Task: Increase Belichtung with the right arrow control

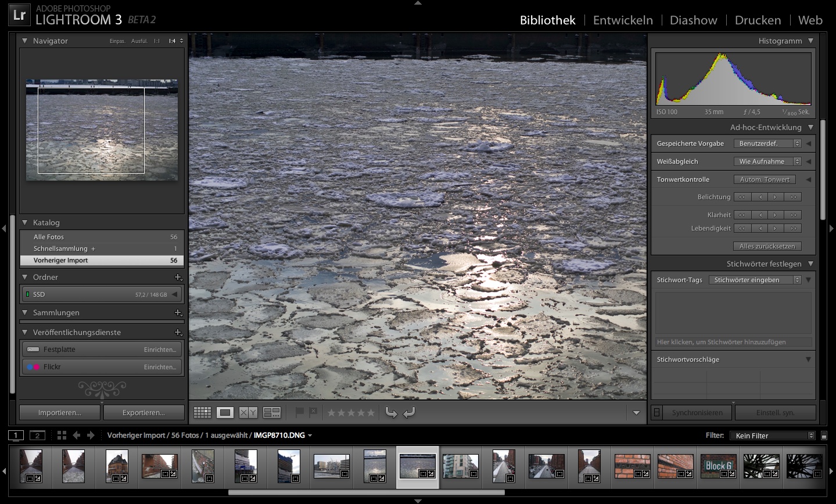Action: (775, 197)
